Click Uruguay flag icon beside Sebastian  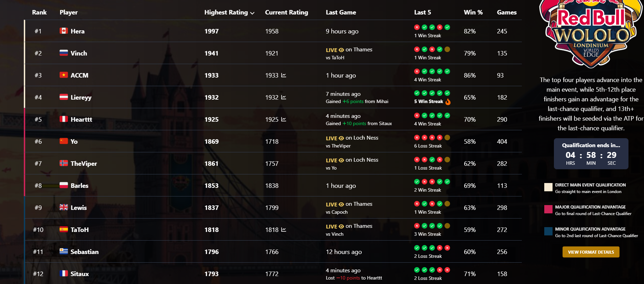tap(64, 251)
